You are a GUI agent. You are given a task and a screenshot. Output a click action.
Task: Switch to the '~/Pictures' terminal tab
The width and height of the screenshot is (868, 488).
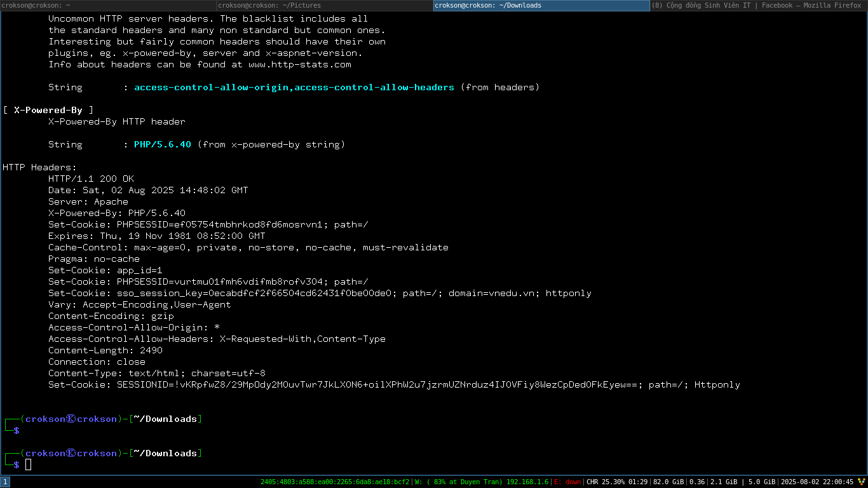point(325,5)
